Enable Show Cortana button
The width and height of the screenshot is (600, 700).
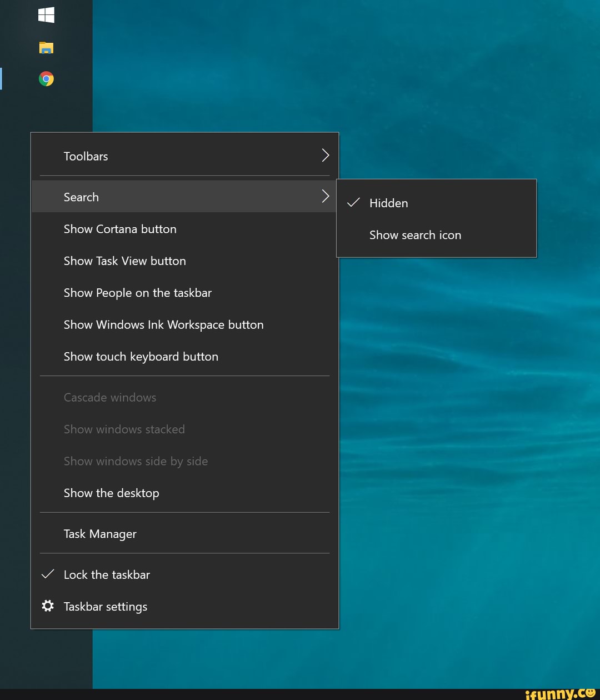pos(120,229)
